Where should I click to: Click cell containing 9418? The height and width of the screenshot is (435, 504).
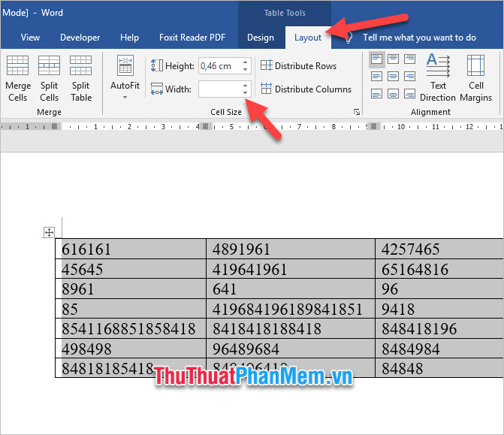[439, 309]
